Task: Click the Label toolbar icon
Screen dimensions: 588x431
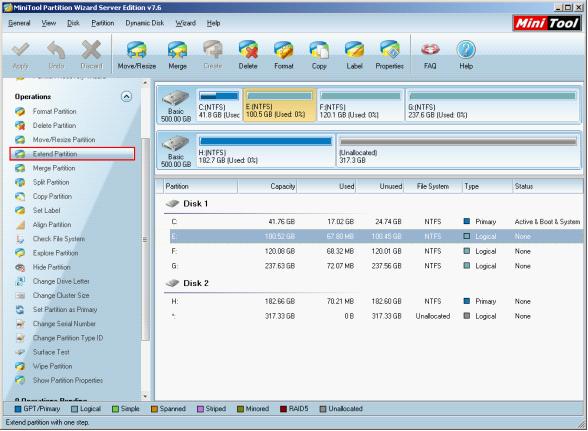Action: click(354, 50)
